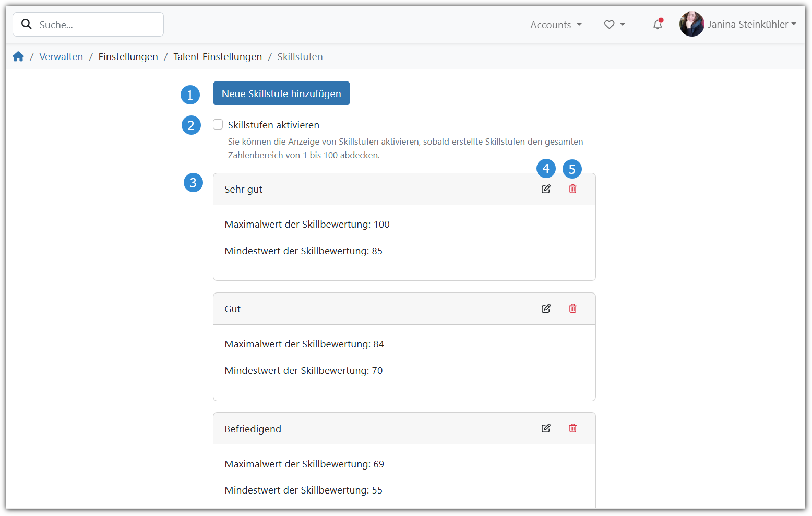Focus the Suche search field
This screenshot has width=812, height=516.
click(97, 25)
